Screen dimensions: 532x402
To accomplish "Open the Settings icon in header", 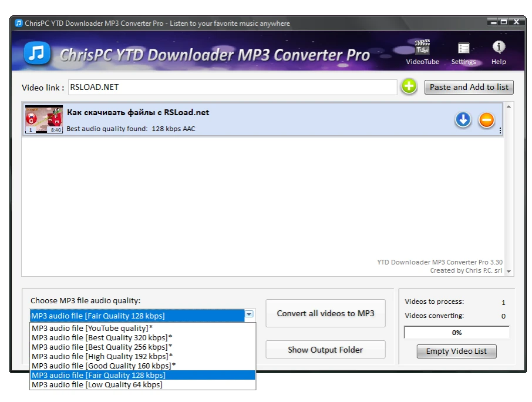I will (463, 49).
